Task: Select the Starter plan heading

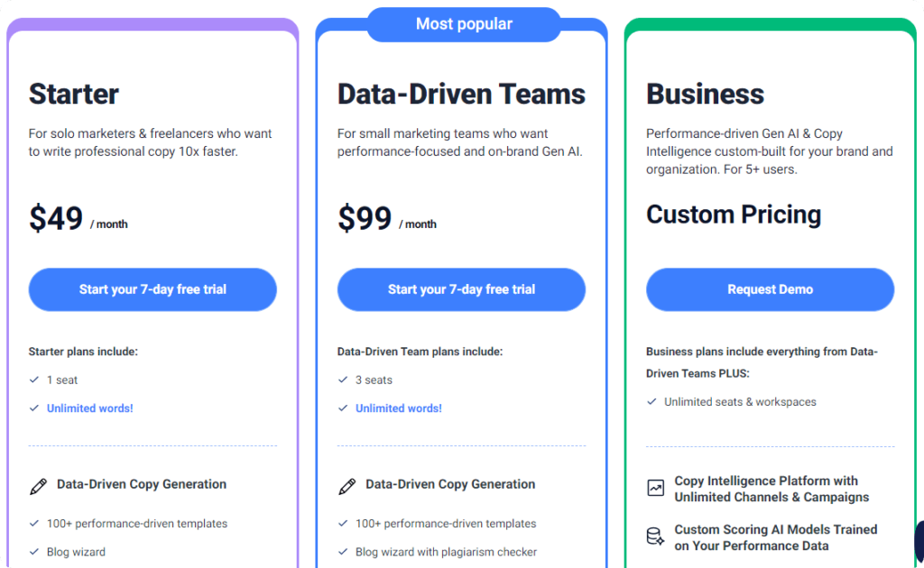Action: [74, 94]
